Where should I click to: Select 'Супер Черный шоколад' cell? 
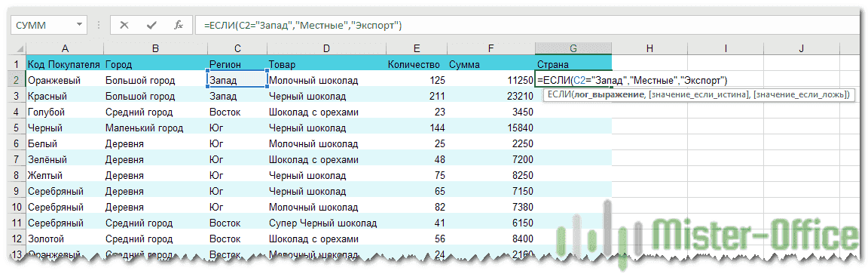click(x=325, y=223)
